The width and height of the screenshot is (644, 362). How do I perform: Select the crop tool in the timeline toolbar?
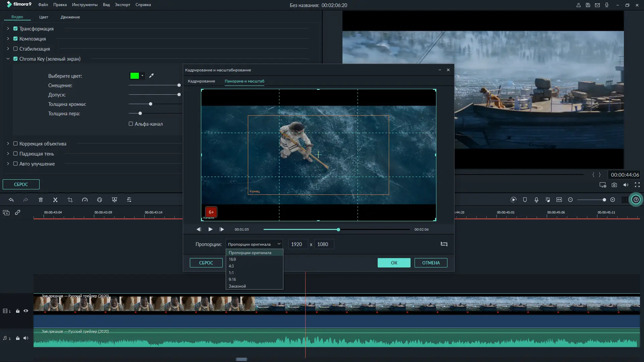70,200
